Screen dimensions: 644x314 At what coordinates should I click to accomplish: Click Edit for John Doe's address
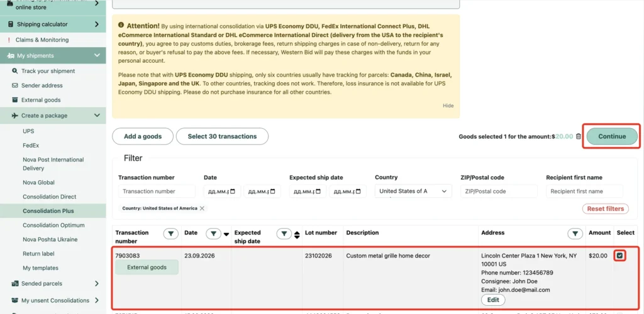pos(493,300)
